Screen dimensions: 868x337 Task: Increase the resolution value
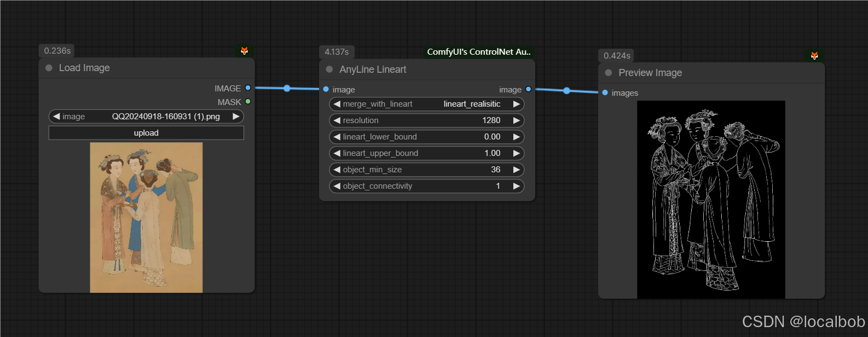coord(516,120)
